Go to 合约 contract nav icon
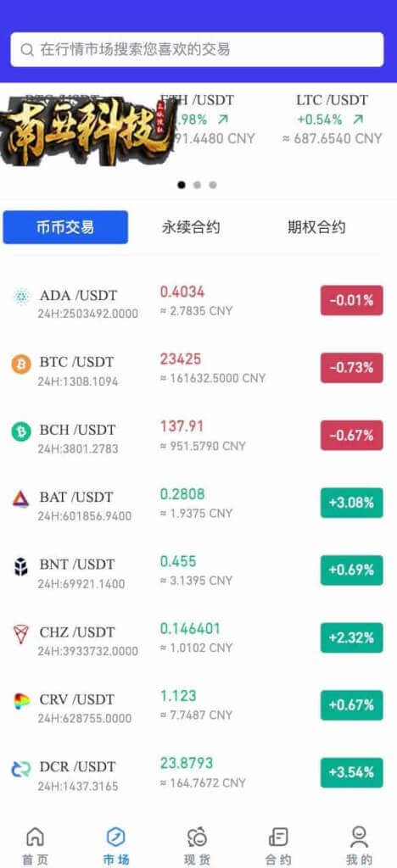The image size is (397, 868). point(278,836)
